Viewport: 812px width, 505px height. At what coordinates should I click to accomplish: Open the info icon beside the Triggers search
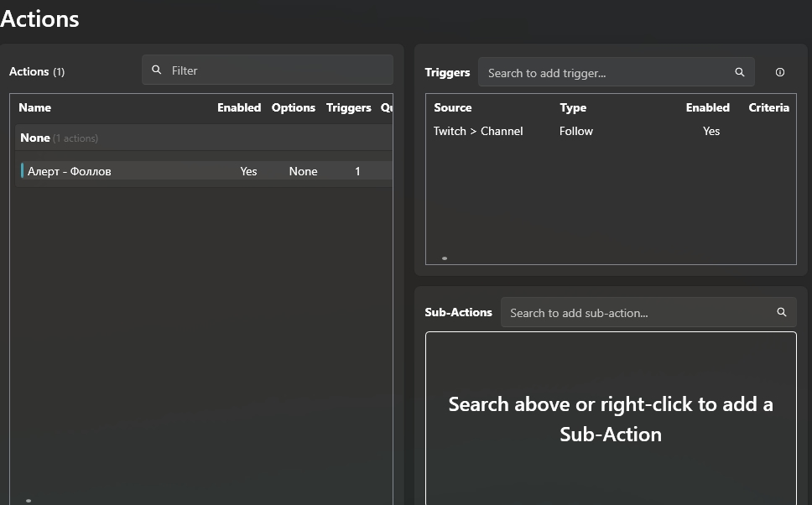point(780,72)
